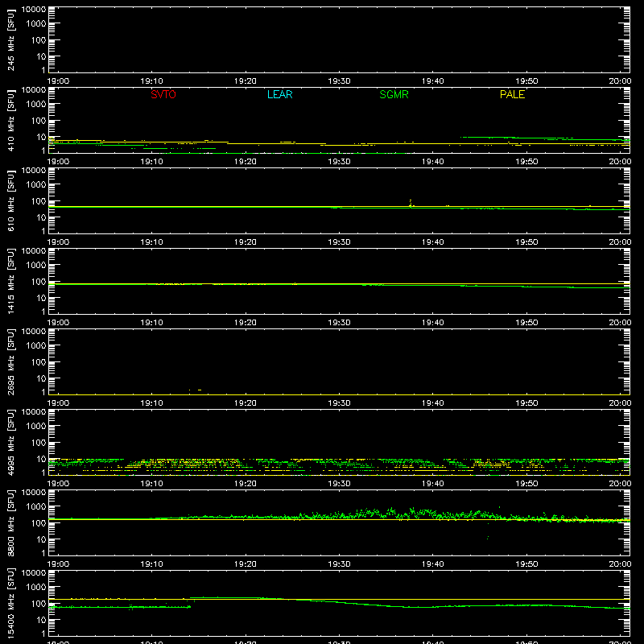Click 19:40 time label under 410 MHz panel
This screenshot has height=644, width=644.
tap(433, 162)
